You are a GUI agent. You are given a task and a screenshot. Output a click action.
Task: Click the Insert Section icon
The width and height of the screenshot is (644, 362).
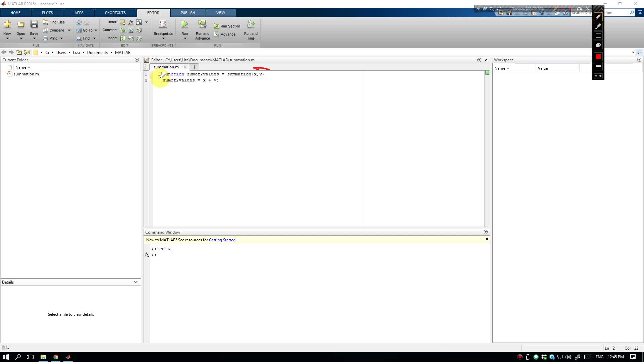click(x=123, y=22)
